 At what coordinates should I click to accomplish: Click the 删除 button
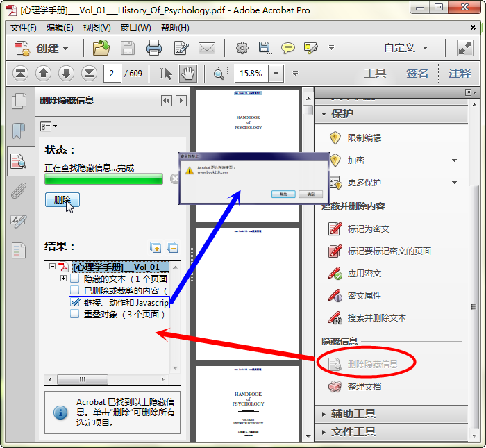pyautogui.click(x=62, y=200)
